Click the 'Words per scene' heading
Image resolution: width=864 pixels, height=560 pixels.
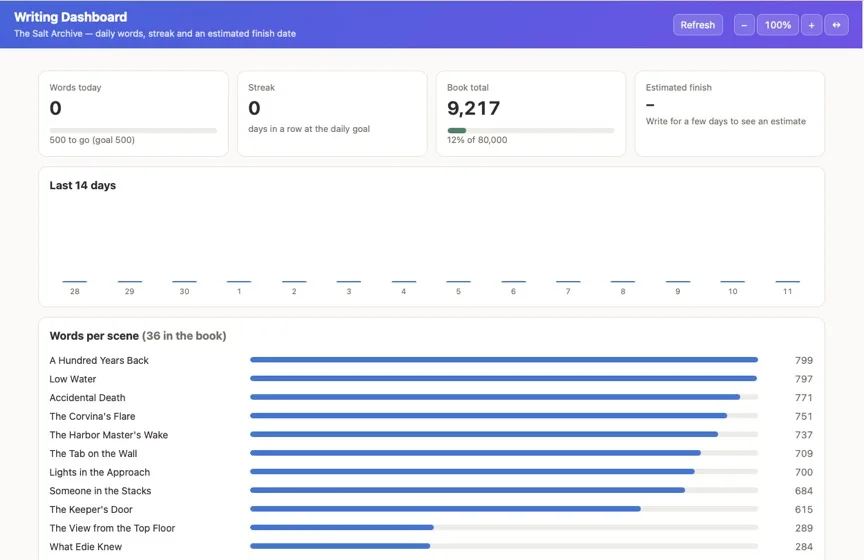138,336
